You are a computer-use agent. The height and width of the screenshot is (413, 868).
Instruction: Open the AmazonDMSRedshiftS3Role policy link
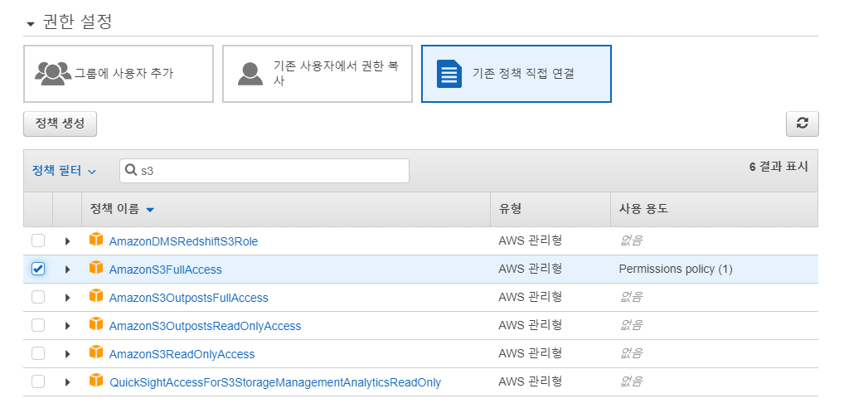pyautogui.click(x=183, y=242)
